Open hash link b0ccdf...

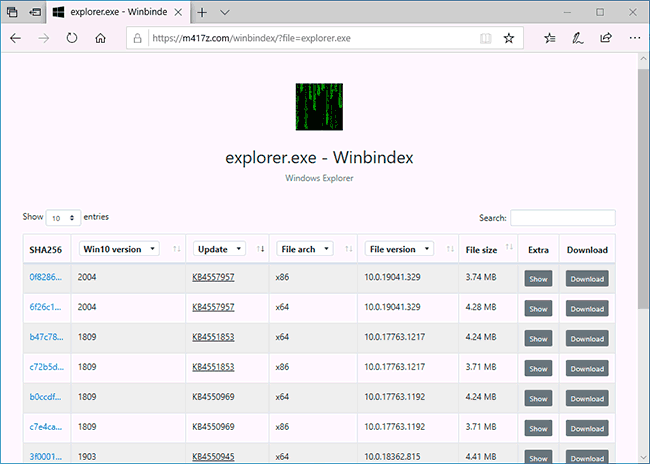(x=45, y=396)
